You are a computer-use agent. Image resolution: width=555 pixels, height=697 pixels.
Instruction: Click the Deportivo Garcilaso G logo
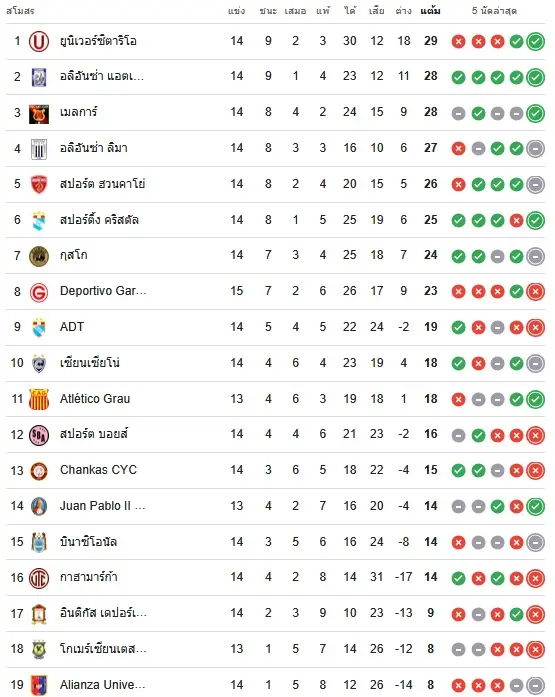pos(39,292)
